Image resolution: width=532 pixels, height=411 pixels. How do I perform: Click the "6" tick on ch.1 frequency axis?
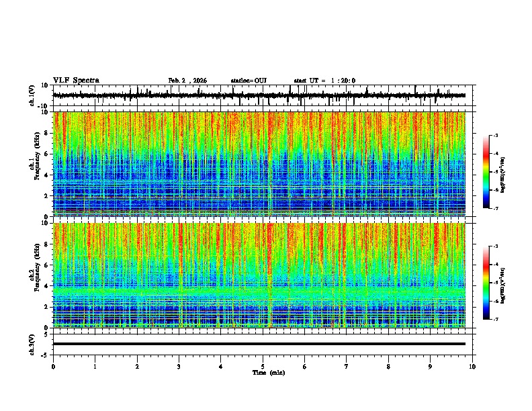(46, 154)
